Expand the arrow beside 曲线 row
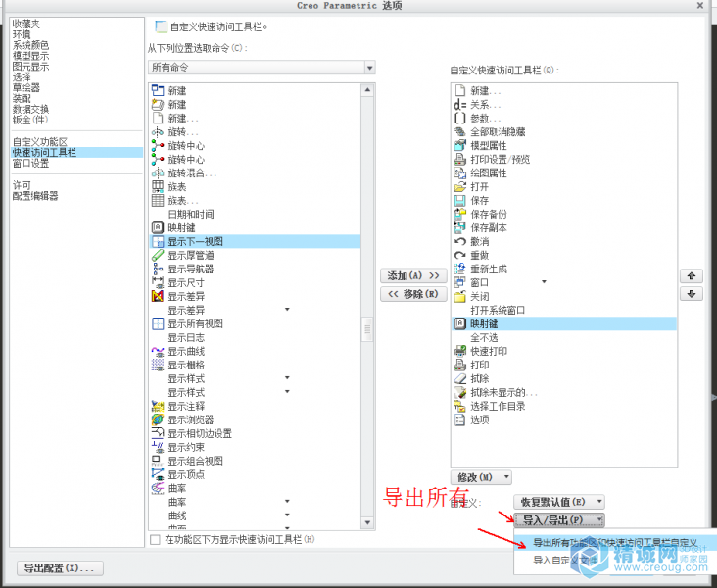717x588 pixels. click(x=287, y=515)
